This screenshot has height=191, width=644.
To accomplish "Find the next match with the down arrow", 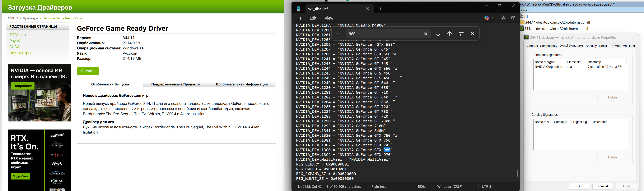I will [x=438, y=34].
